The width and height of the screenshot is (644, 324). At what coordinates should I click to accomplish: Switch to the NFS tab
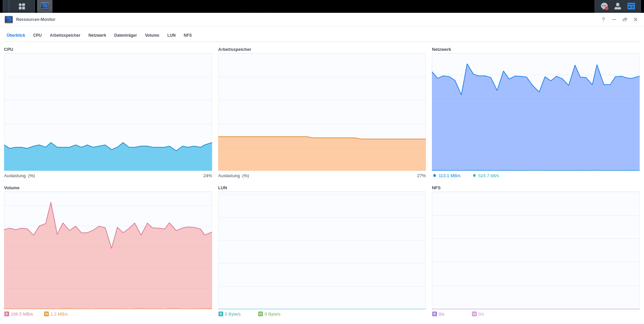pos(188,35)
